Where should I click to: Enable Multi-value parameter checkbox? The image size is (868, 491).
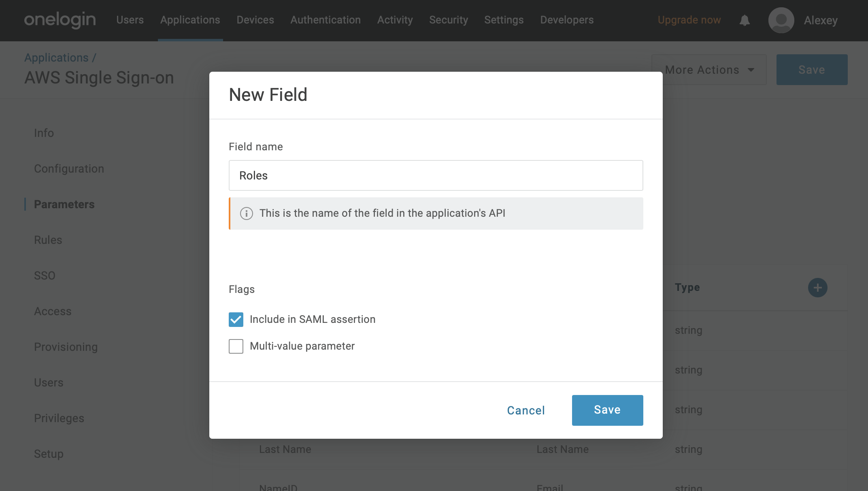tap(236, 346)
